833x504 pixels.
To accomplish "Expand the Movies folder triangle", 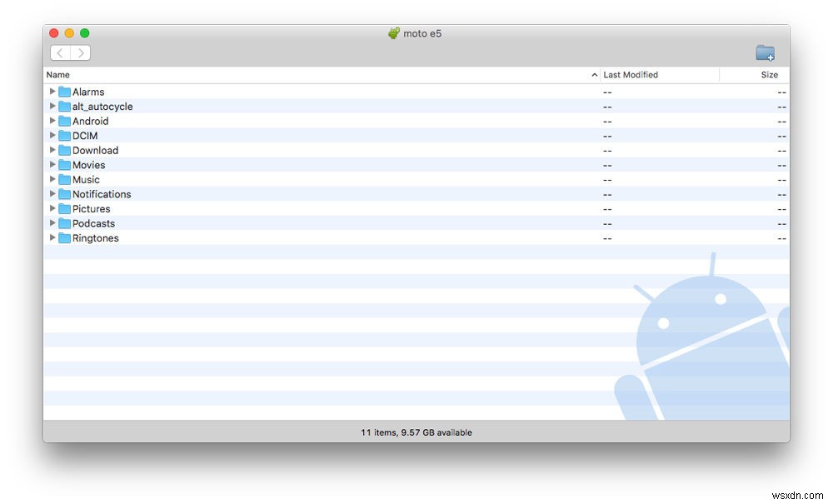I will click(52, 164).
